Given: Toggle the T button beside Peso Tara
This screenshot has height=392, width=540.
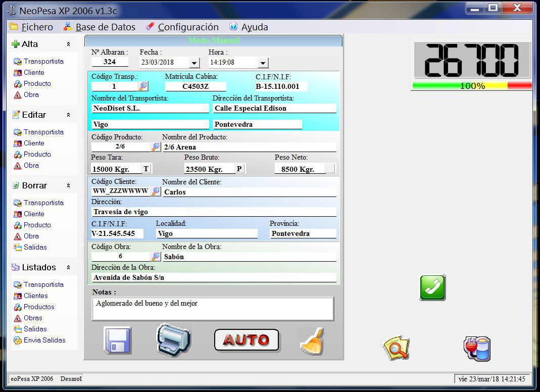Looking at the screenshot, I should tap(146, 169).
